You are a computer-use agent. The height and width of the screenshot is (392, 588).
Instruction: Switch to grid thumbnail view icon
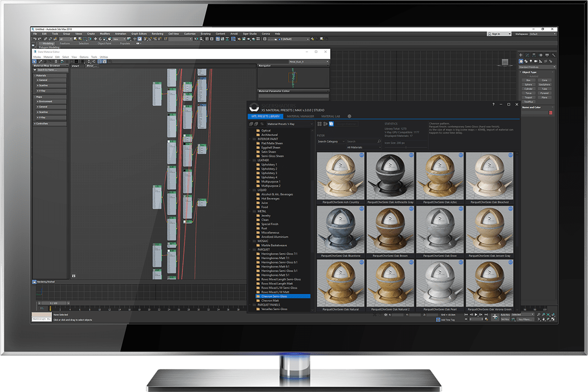(319, 124)
